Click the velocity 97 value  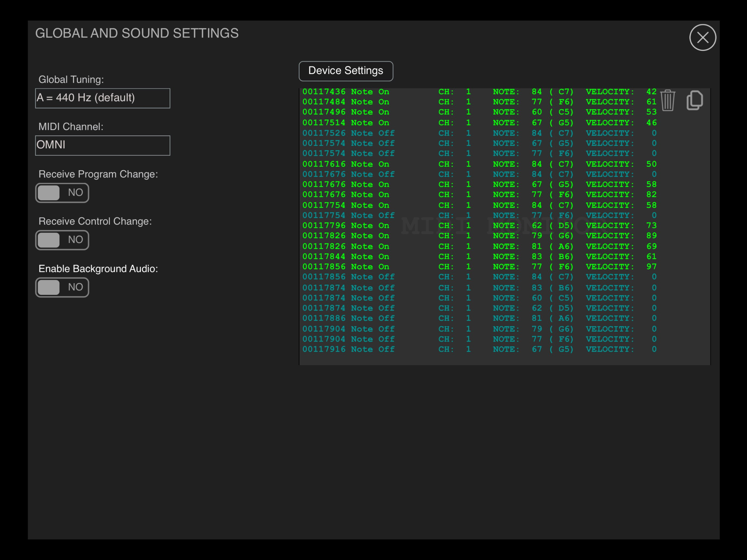(x=651, y=267)
